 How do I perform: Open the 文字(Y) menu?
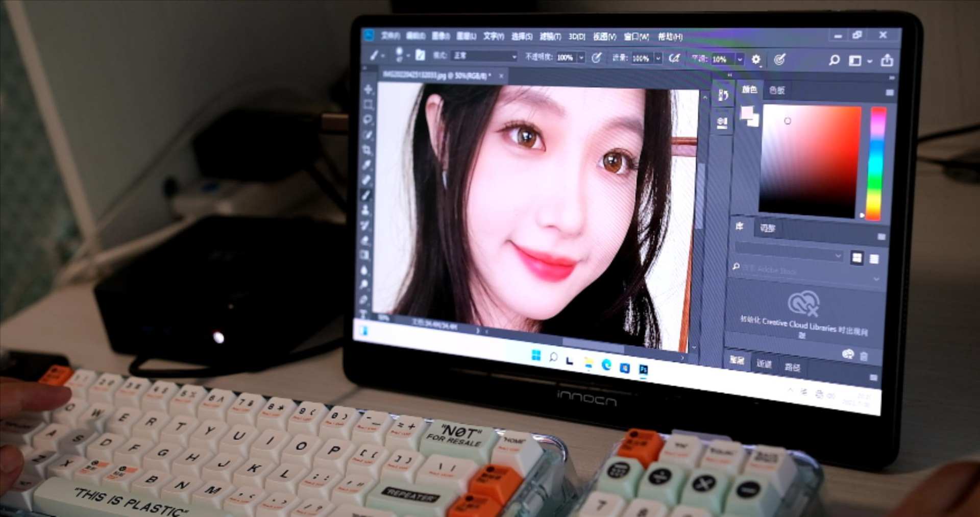[x=494, y=36]
